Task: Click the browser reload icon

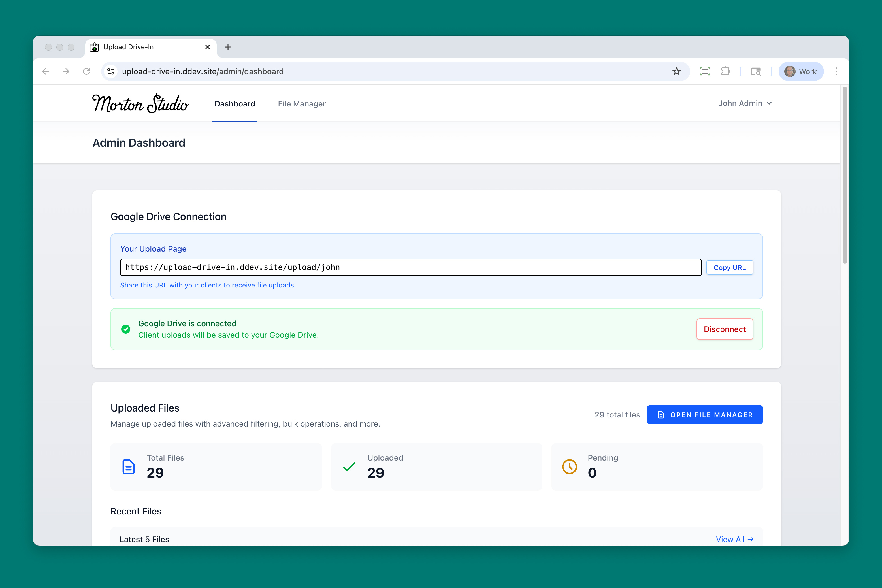Action: pos(86,71)
